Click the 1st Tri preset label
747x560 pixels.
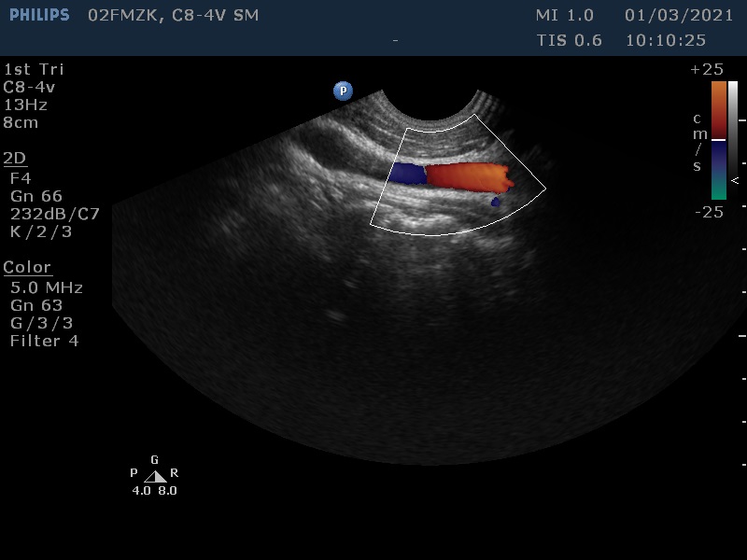coord(34,69)
